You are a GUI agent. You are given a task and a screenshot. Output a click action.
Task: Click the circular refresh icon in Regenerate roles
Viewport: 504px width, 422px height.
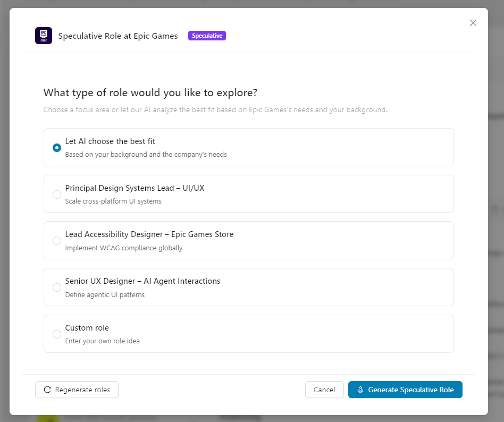point(47,390)
